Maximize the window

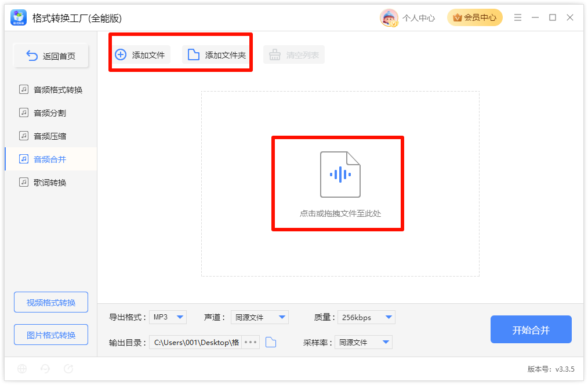(553, 17)
